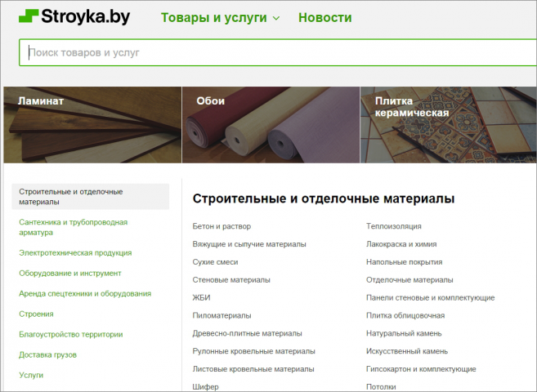Image resolution: width=537 pixels, height=392 pixels.
Task: Open the Строения sidebar category
Action: (36, 314)
